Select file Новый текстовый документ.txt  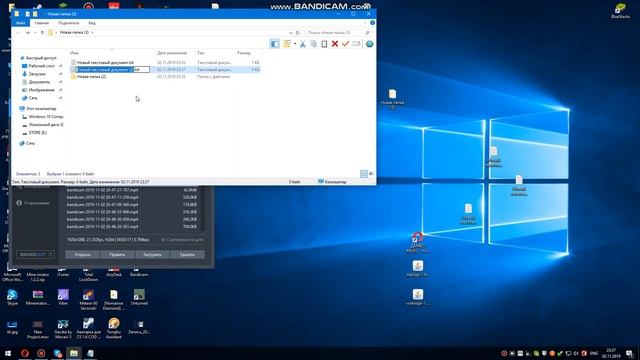click(105, 62)
